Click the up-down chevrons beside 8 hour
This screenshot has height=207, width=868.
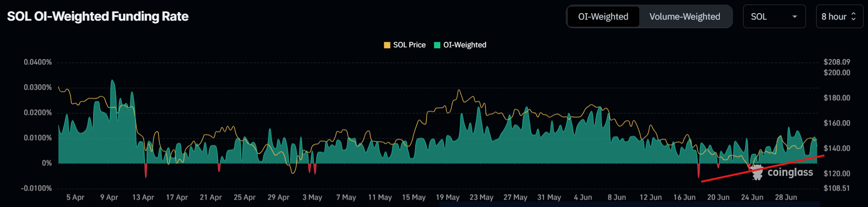coord(853,17)
